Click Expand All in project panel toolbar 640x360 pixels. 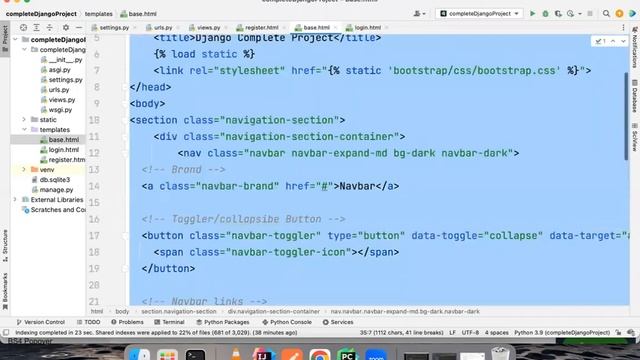[36, 27]
